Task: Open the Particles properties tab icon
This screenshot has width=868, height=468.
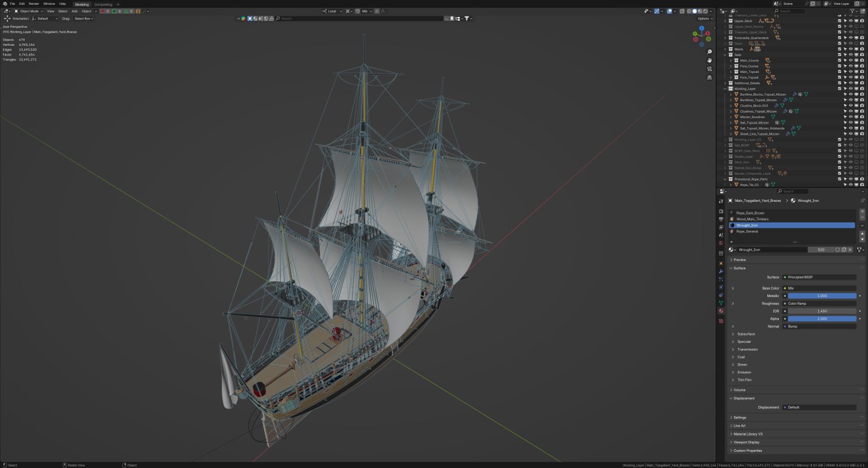Action: 721,279
